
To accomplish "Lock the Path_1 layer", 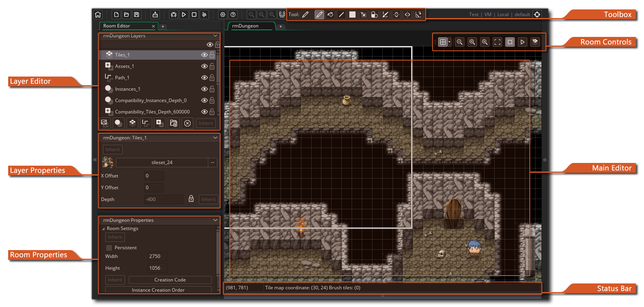I will pos(212,78).
